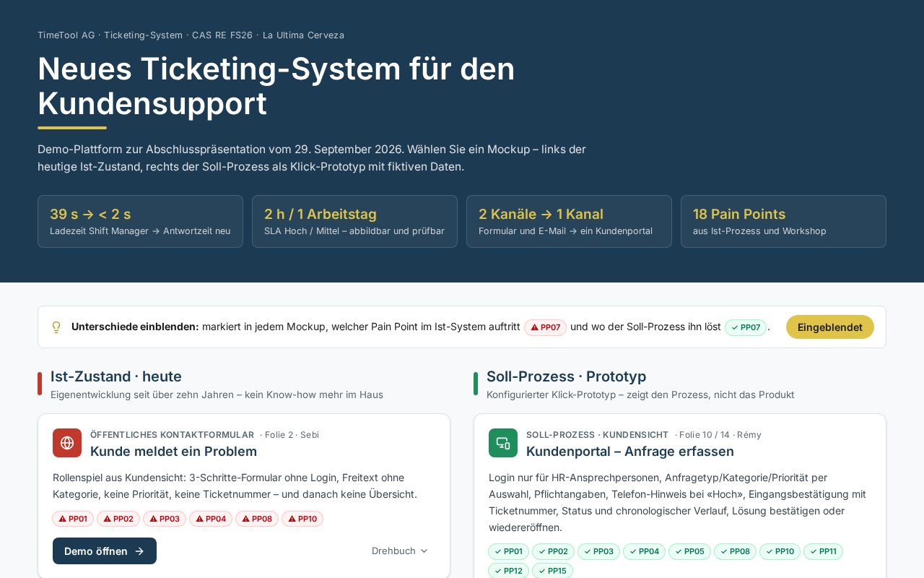Image resolution: width=924 pixels, height=578 pixels.
Task: Click the green PP07 example badge in the banner
Action: (x=746, y=327)
